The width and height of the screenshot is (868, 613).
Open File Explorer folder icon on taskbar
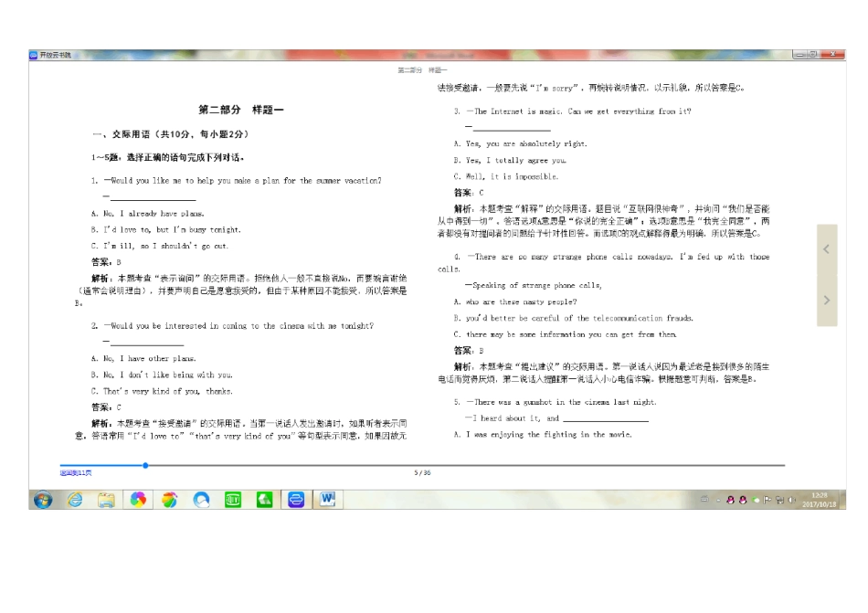(x=106, y=500)
